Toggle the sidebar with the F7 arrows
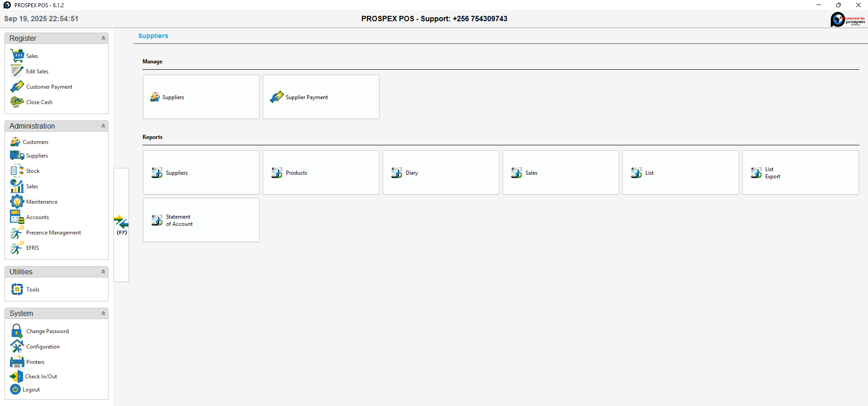 (x=121, y=224)
